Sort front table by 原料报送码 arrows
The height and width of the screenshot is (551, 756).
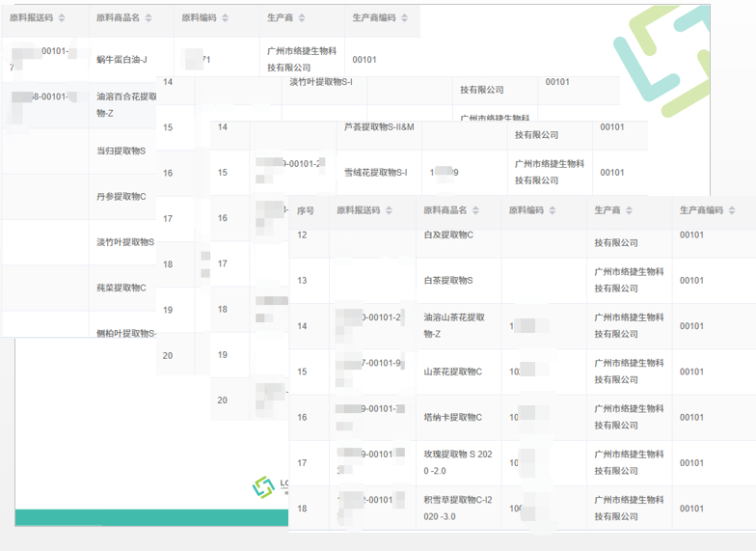389,210
